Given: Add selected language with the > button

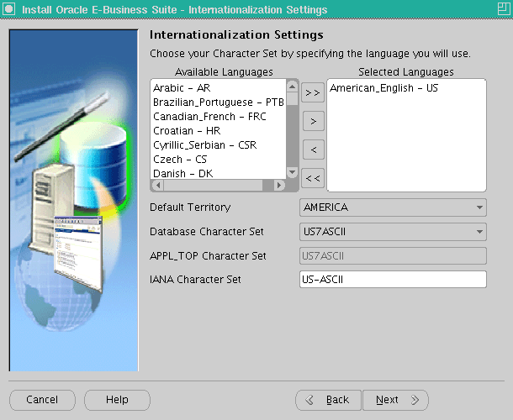Looking at the screenshot, I should [x=313, y=121].
